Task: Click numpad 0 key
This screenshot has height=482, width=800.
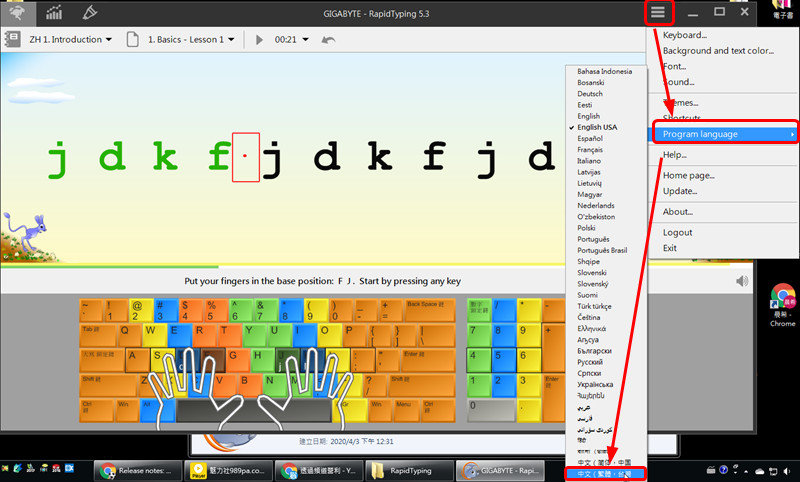Action: click(491, 410)
